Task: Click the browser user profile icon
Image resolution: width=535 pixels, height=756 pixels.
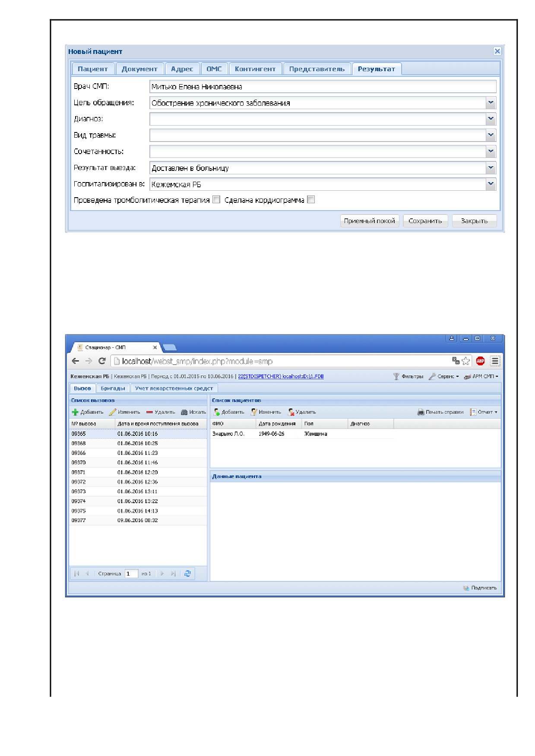Action: click(452, 339)
